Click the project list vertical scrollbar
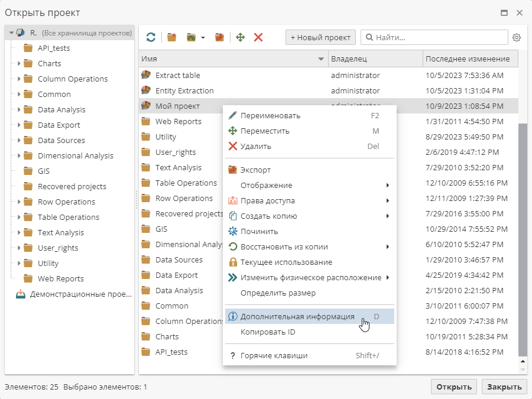The height and width of the screenshot is (399, 532). [x=523, y=239]
